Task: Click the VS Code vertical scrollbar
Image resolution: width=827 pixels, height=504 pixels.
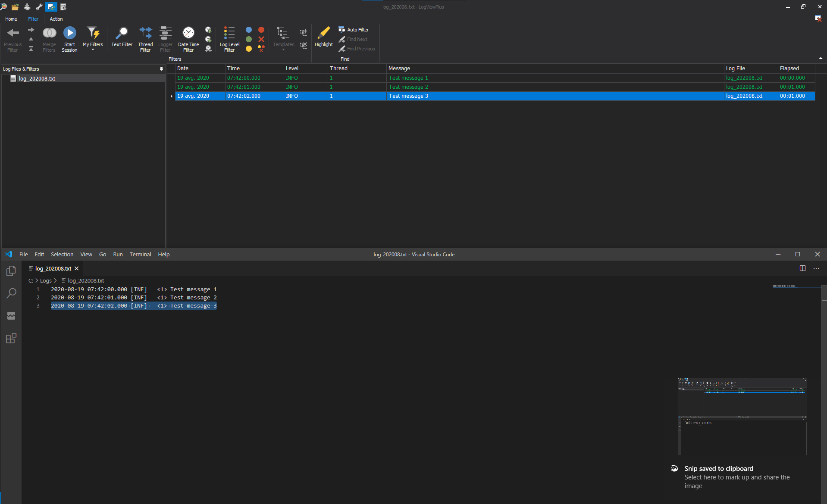Action: (x=824, y=394)
